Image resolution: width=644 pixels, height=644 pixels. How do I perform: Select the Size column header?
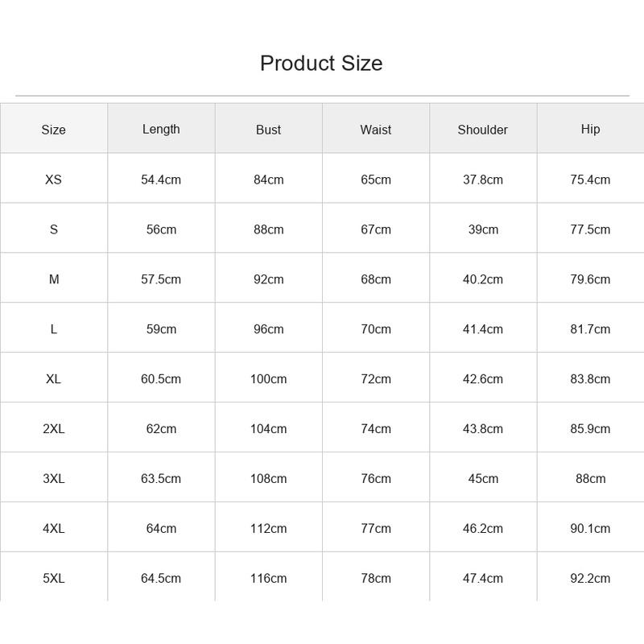click(x=53, y=130)
